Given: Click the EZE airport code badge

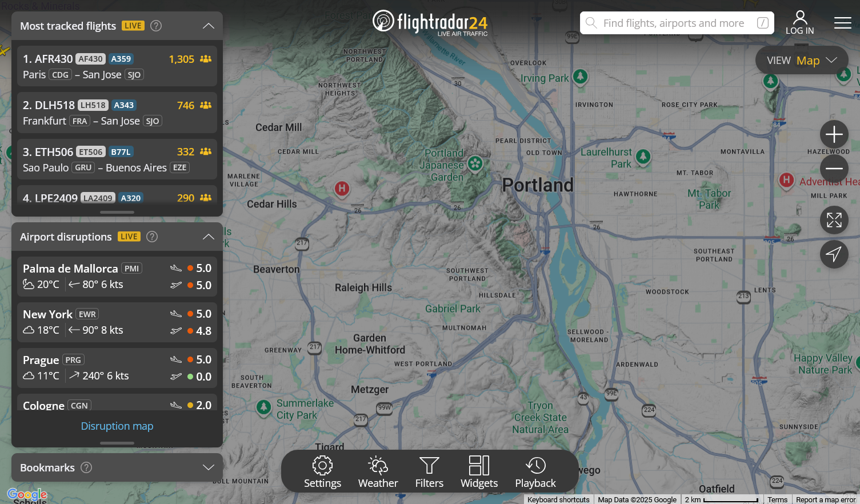Looking at the screenshot, I should coord(179,167).
